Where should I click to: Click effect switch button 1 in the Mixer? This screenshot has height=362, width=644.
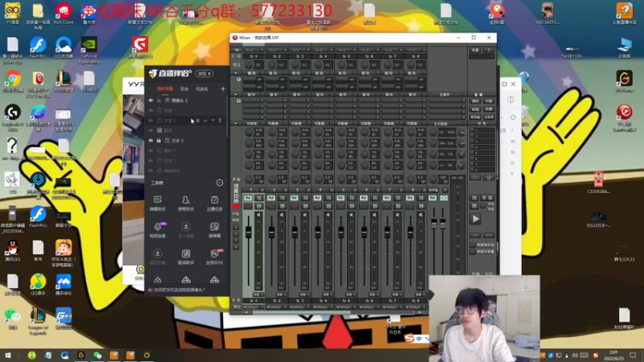click(x=236, y=227)
